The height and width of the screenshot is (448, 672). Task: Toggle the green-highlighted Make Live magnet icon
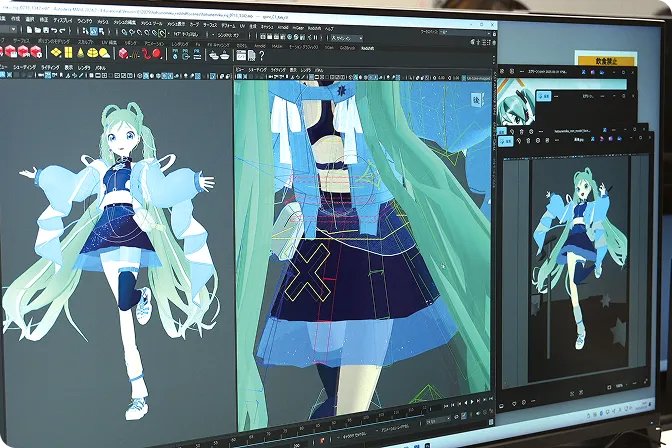pyautogui.click(x=162, y=33)
